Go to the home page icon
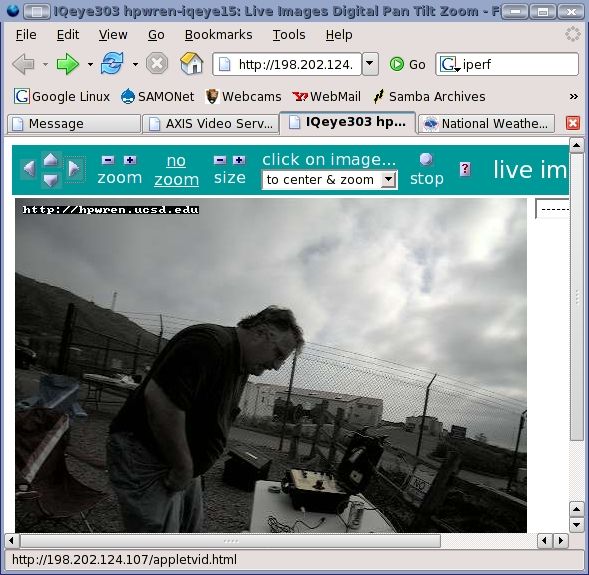 coord(192,63)
